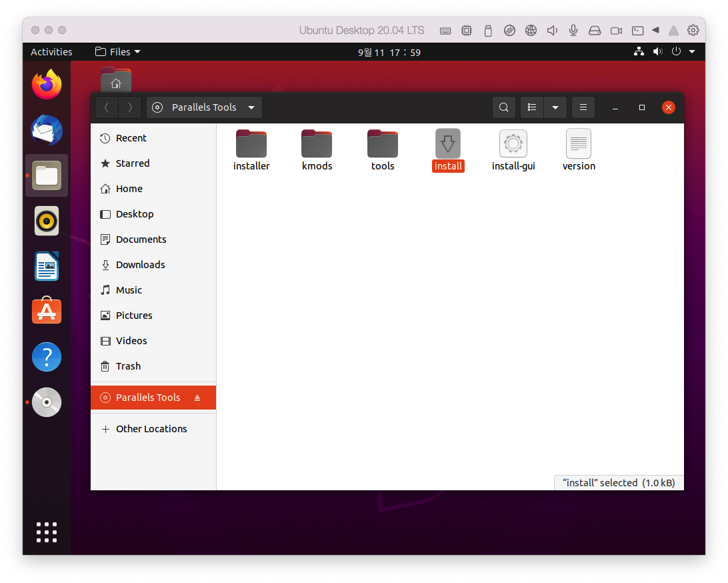Go back with the left arrow
Screen dimensions: 728x583
click(107, 108)
